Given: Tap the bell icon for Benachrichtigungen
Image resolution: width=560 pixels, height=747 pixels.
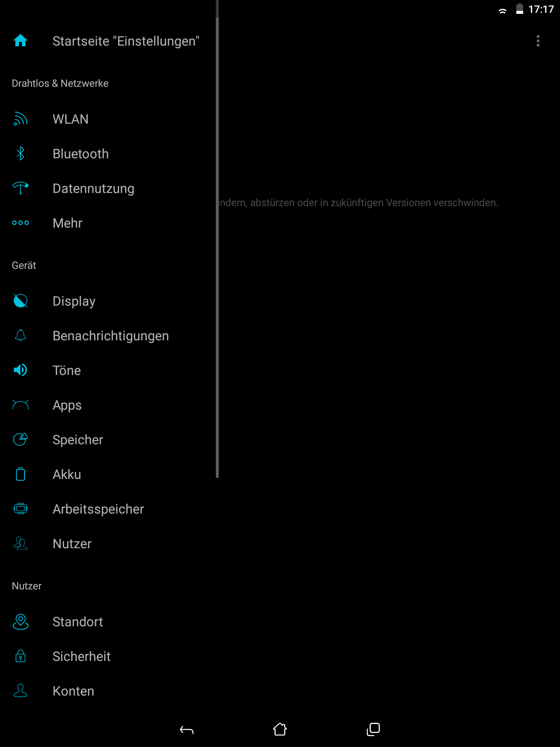Looking at the screenshot, I should click(20, 336).
